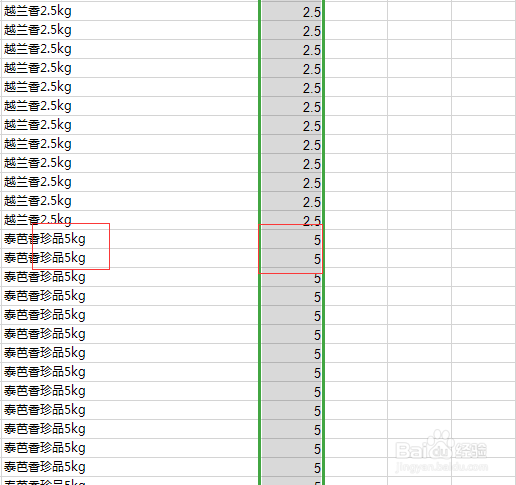Select the last 越兰香2.5kg cell above 泰芭香珍品5kg

click(x=130, y=220)
